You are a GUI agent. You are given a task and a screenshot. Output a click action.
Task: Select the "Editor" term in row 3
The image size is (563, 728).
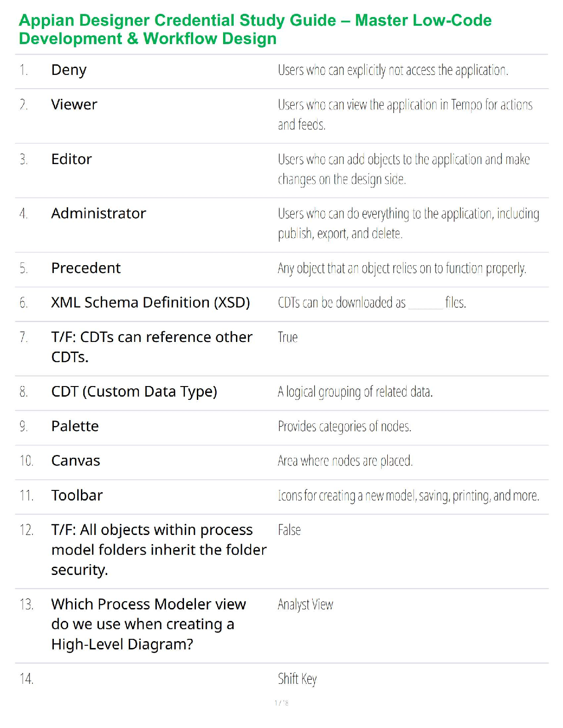tap(71, 159)
